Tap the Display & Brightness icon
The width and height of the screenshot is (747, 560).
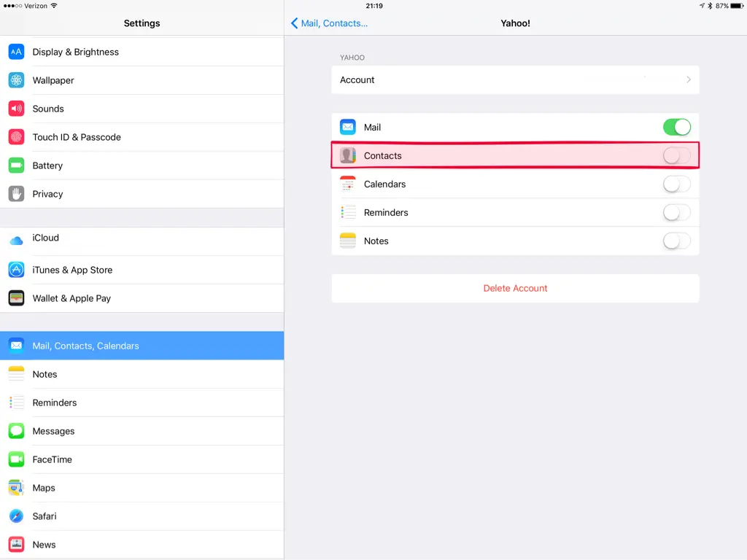[x=16, y=52]
